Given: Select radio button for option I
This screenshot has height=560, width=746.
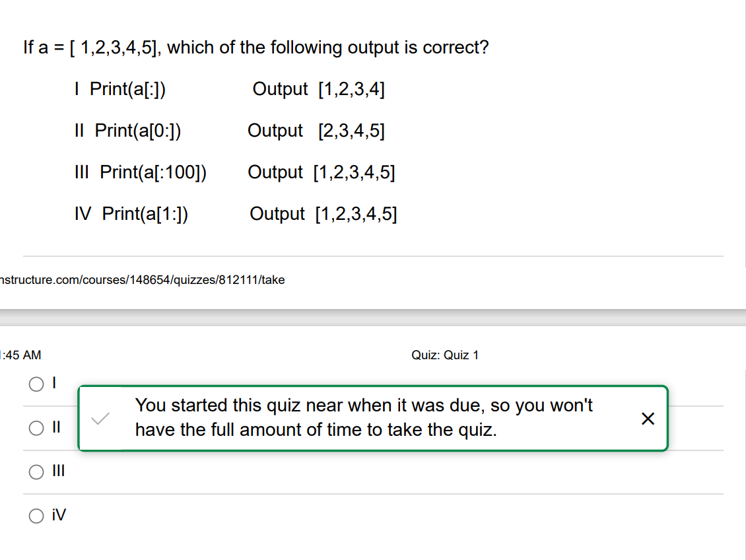Looking at the screenshot, I should [36, 383].
